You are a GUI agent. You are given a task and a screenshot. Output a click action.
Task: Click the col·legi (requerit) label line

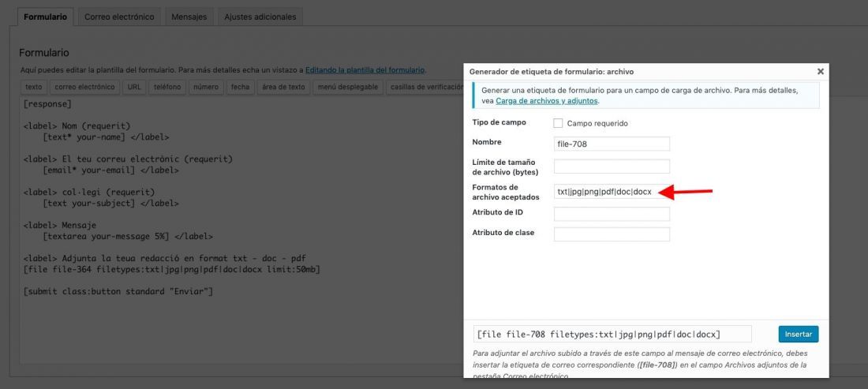89,193
